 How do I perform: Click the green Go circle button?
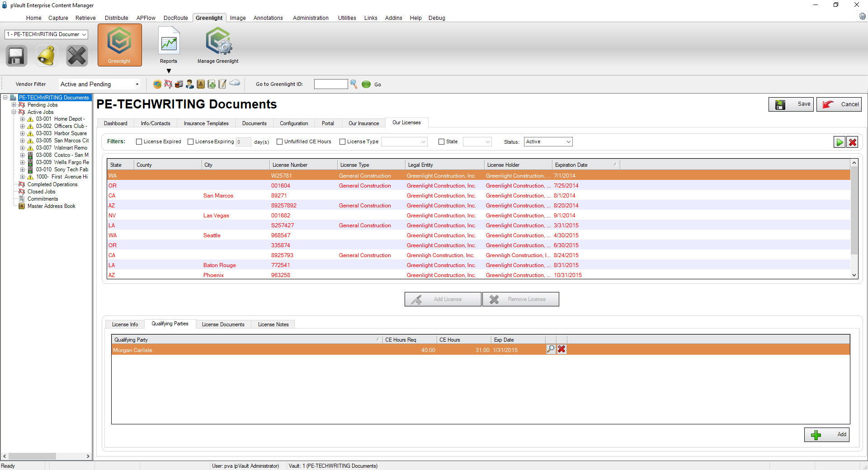[366, 84]
